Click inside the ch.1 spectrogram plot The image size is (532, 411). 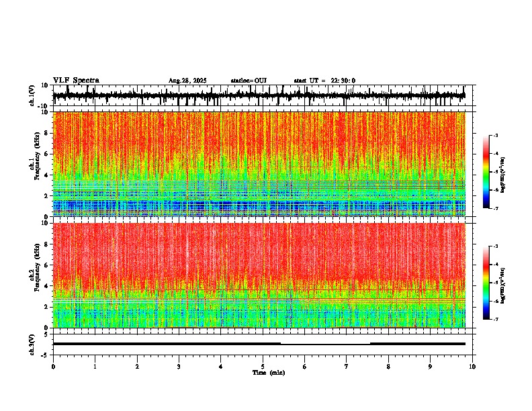tap(259, 164)
